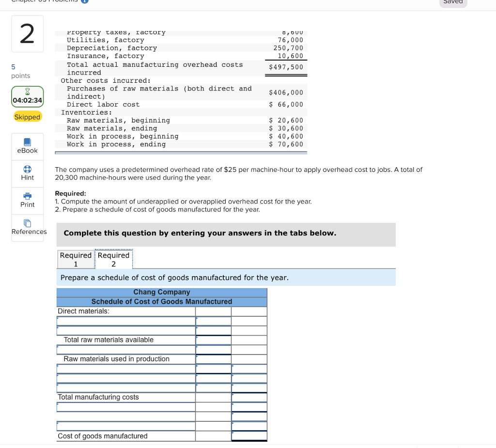Viewport: 496px width, 448px height.
Task: Open first label dropdown under Direct materials
Action: tap(126, 321)
